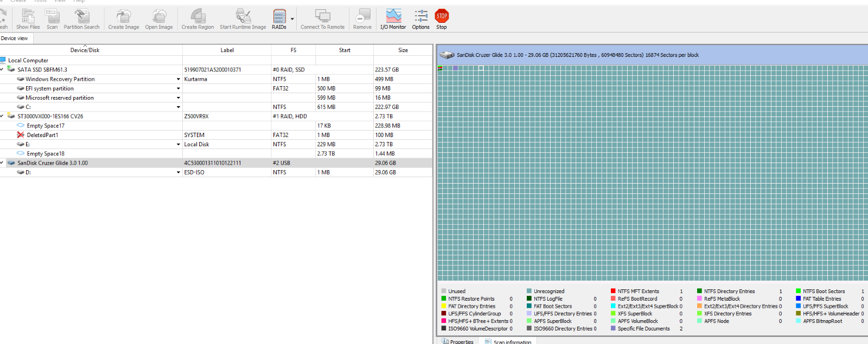This screenshot has height=344, width=868.
Task: Select the EFI system partition row
Action: (x=216, y=88)
